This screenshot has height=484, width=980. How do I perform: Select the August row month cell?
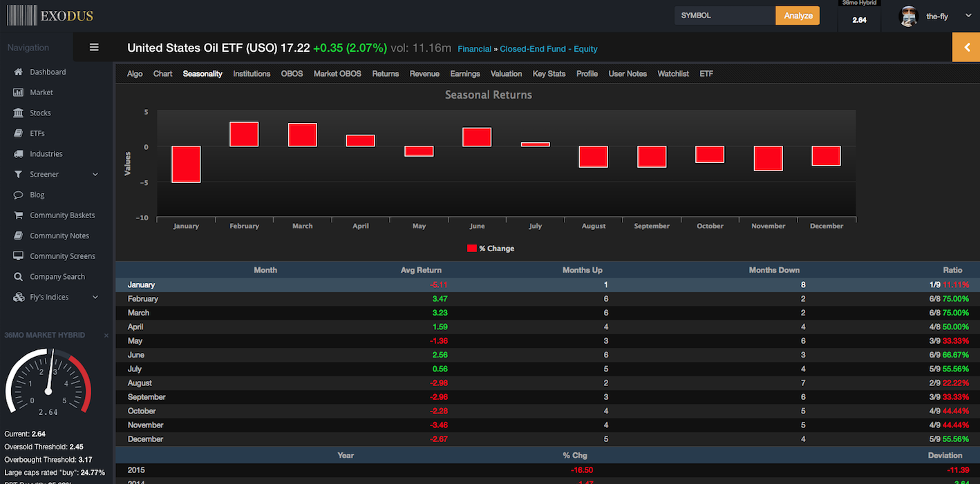pos(140,383)
